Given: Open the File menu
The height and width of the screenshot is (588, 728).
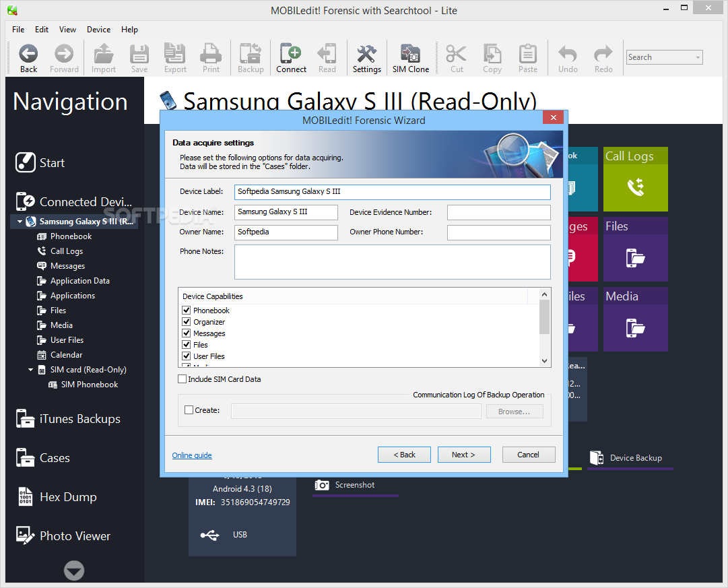Looking at the screenshot, I should point(18,29).
